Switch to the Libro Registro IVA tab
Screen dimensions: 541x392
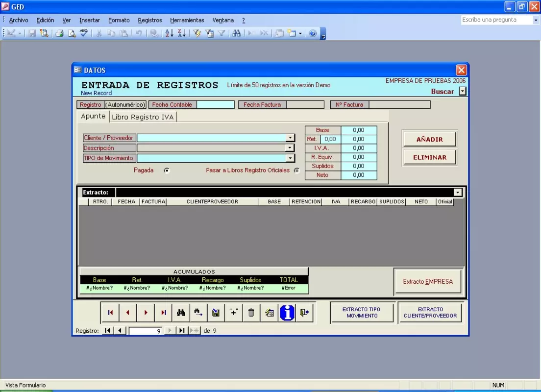pyautogui.click(x=143, y=117)
